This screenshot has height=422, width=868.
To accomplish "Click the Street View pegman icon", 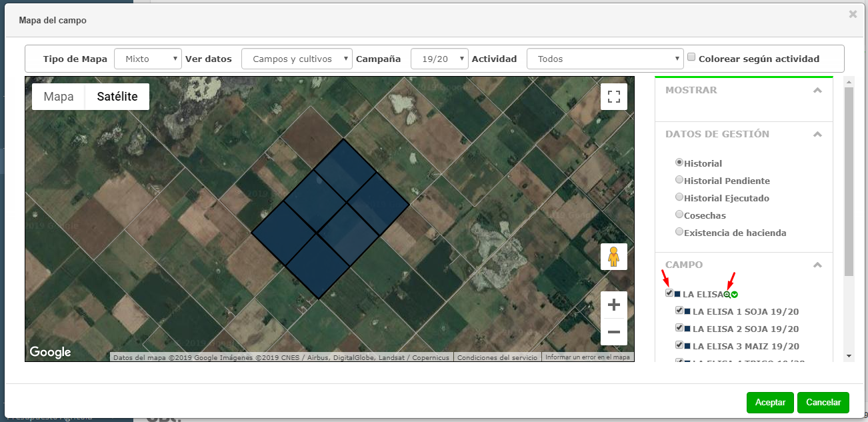I will (614, 257).
